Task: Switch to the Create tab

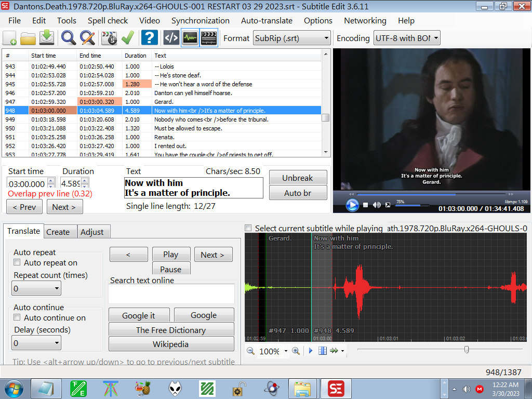Action: coord(60,232)
